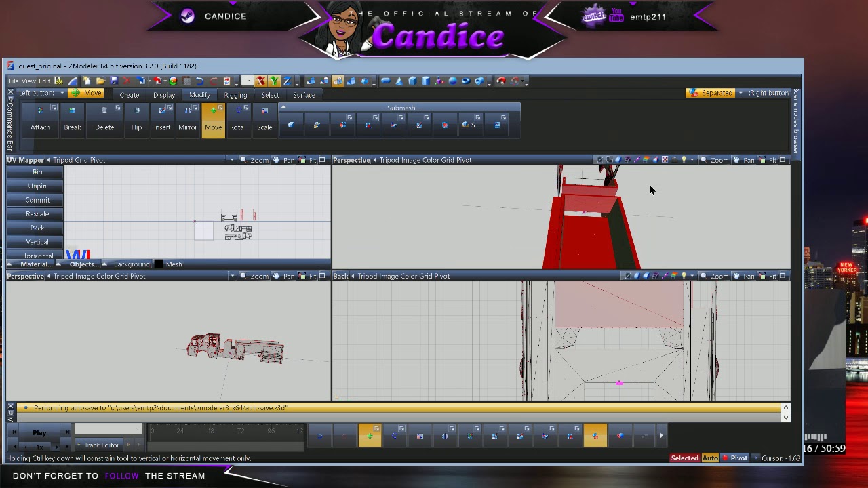Viewport: 868px width, 488px height.
Task: Click the Pack button
Action: click(37, 228)
